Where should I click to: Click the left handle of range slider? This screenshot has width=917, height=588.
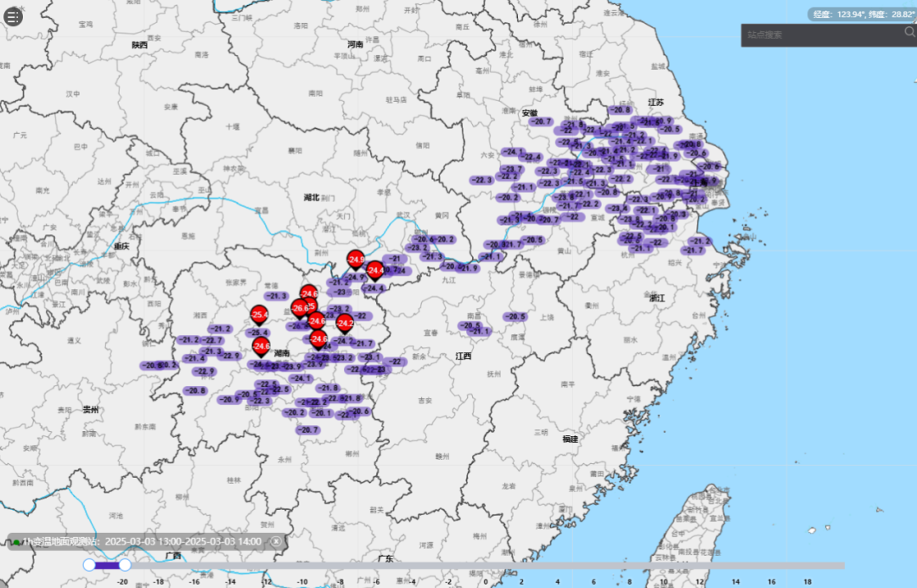89,564
